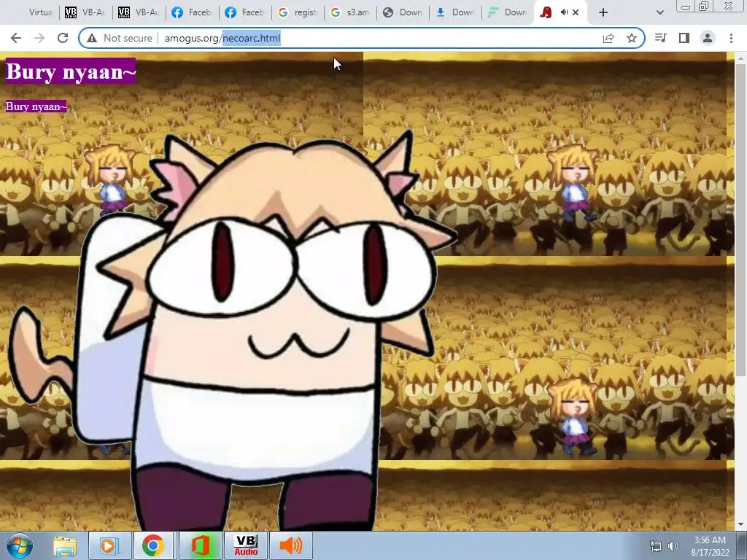Image resolution: width=747 pixels, height=560 pixels.
Task: Share this page via share icon
Action: (x=608, y=38)
